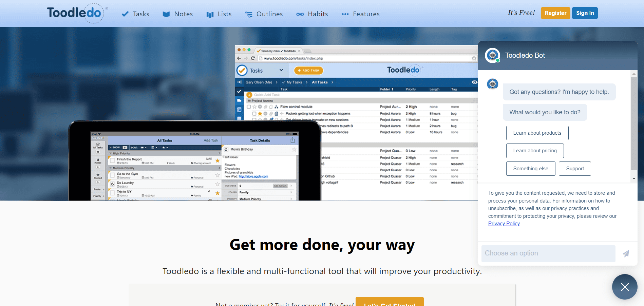Open the star sort dropdown on iPad toolbar
644x306 pixels.
click(x=165, y=148)
